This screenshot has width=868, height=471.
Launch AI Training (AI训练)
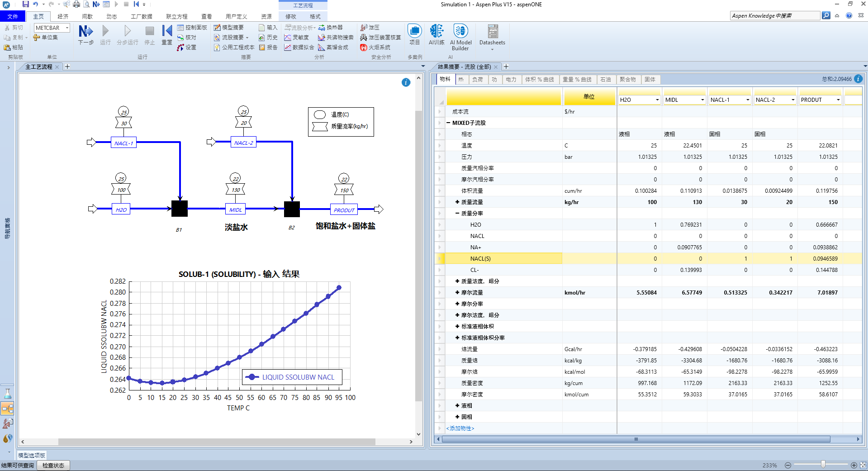click(436, 35)
